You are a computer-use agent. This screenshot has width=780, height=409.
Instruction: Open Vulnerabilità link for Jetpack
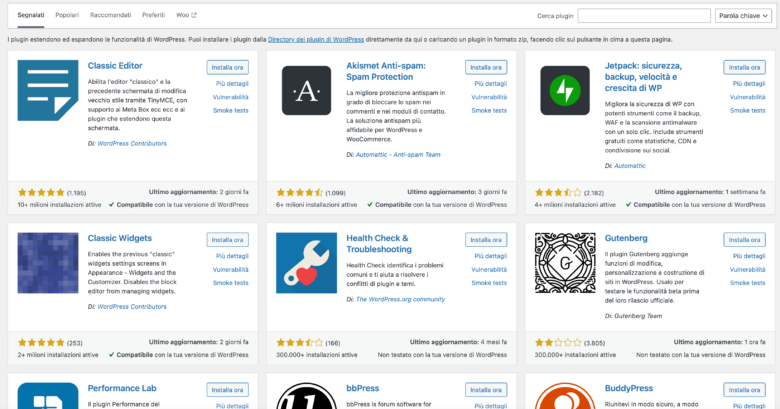(x=747, y=97)
